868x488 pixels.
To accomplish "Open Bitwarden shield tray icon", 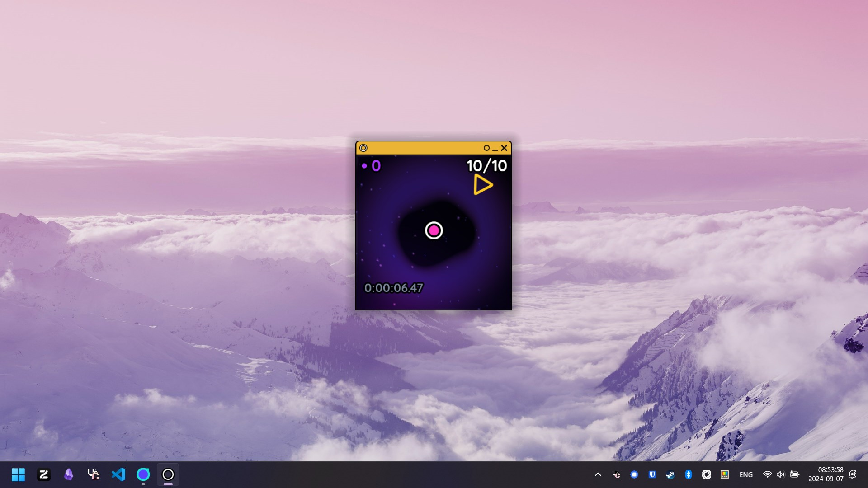I will tap(652, 474).
